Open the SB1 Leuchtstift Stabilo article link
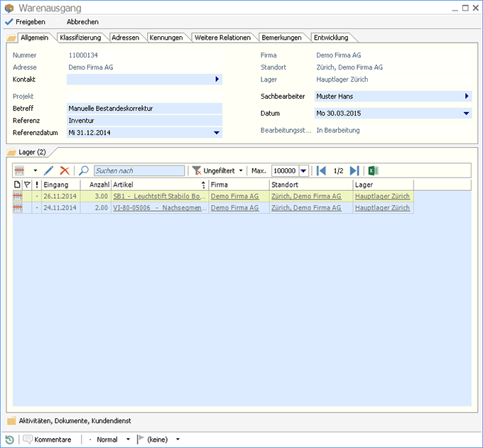The height and width of the screenshot is (448, 483). click(x=160, y=196)
